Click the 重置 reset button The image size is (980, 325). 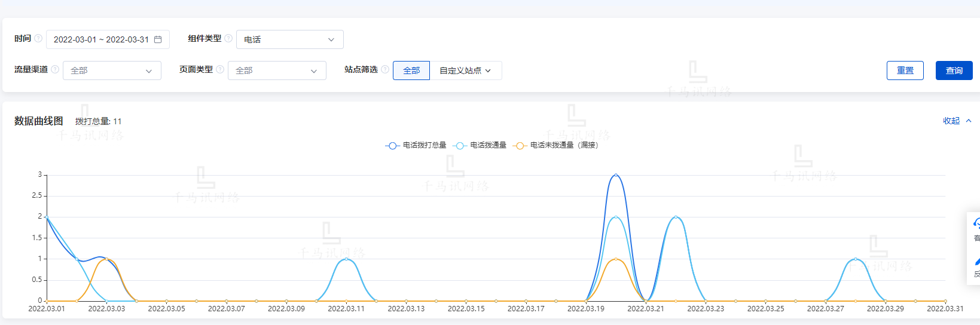905,70
